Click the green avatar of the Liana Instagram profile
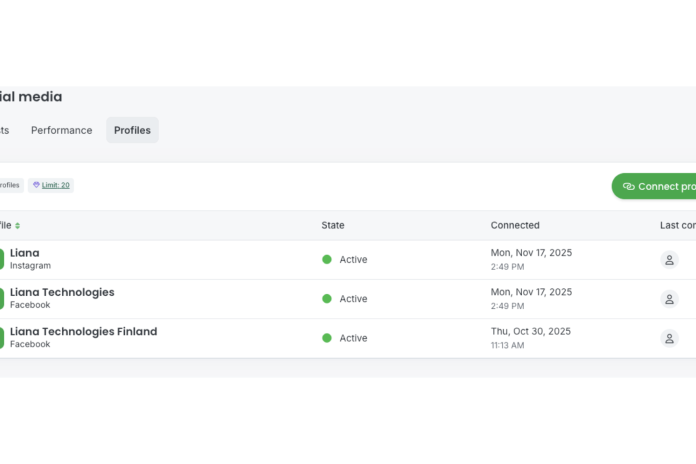The height and width of the screenshot is (464, 696). point(1,259)
